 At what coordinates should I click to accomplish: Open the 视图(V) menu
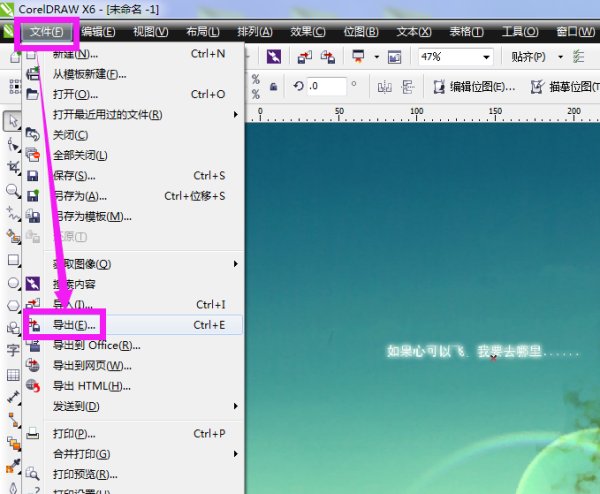coord(151,32)
